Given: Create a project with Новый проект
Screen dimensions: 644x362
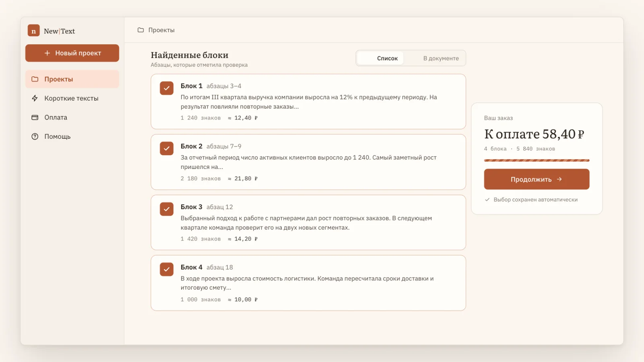Looking at the screenshot, I should 72,53.
